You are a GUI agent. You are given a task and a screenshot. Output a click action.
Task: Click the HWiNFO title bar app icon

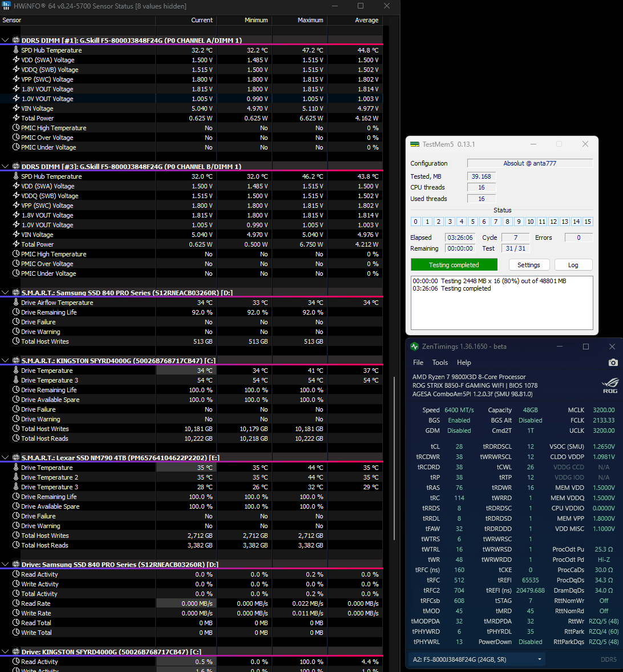[x=6, y=6]
